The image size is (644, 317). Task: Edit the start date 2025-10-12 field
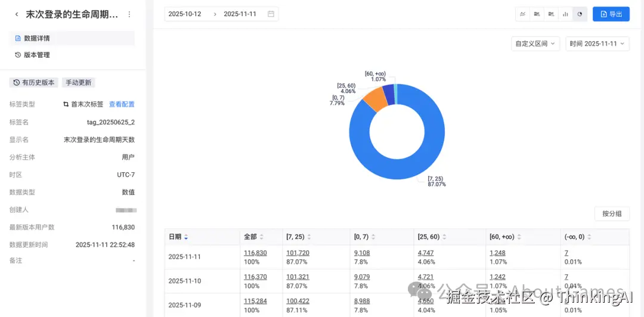[185, 14]
